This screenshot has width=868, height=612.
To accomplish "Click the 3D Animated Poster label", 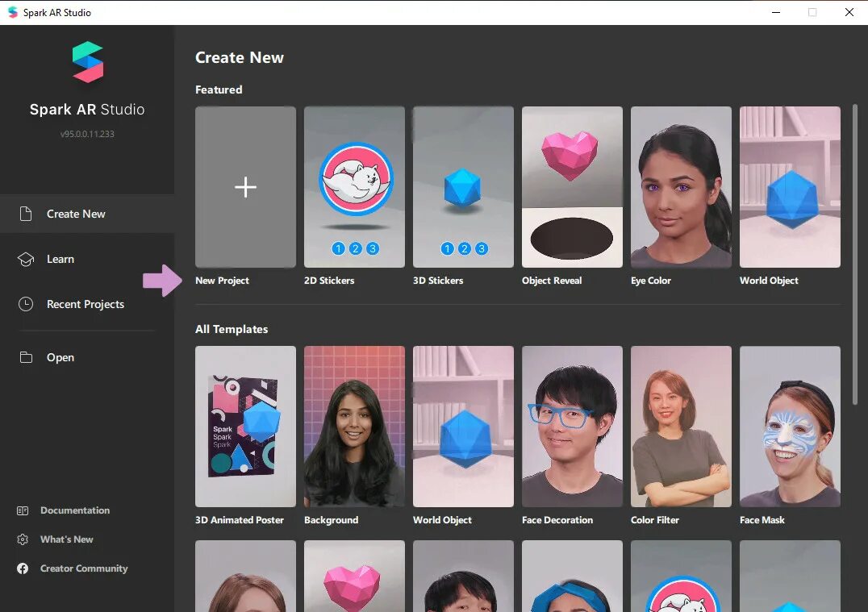I will point(240,520).
